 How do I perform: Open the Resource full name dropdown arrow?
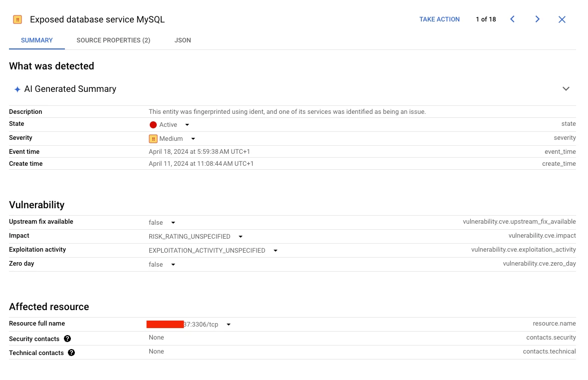pos(229,325)
